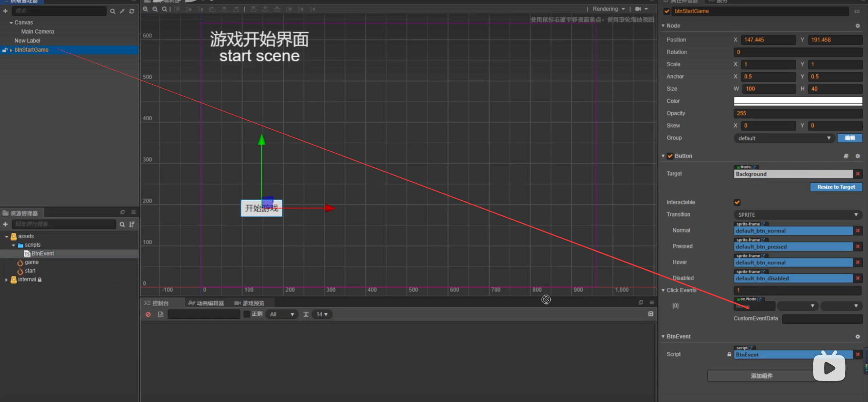Open the Rendering mode dropdown
The height and width of the screenshot is (402, 868).
(x=609, y=9)
